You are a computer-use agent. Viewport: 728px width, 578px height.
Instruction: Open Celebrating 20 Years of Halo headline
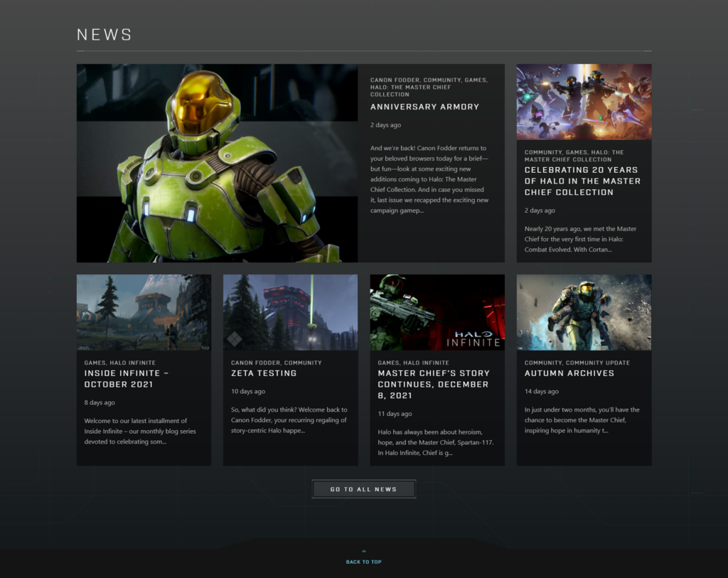(582, 181)
